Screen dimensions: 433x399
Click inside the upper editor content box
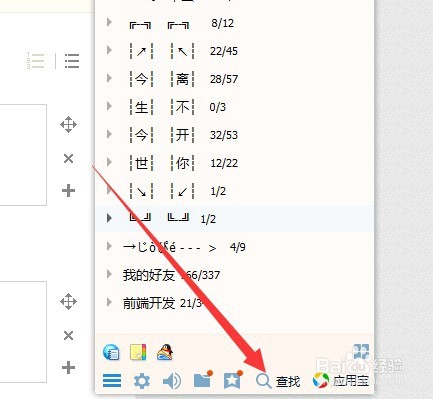point(23,155)
